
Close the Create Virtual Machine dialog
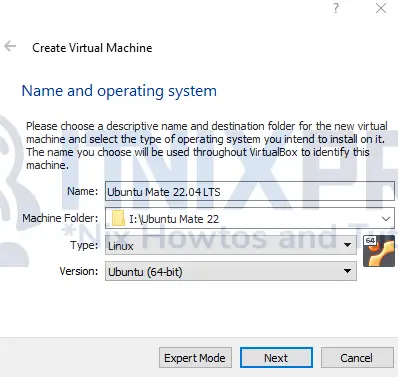coord(381,8)
